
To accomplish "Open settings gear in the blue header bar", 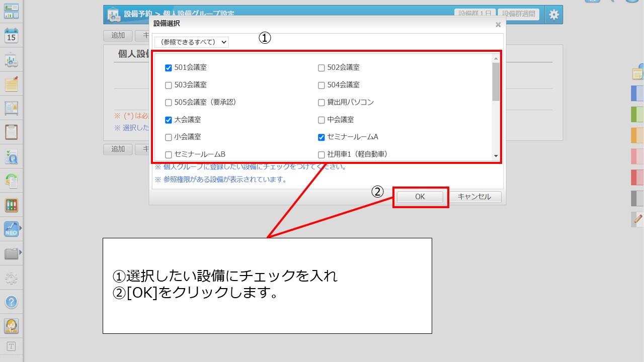I will (554, 15).
